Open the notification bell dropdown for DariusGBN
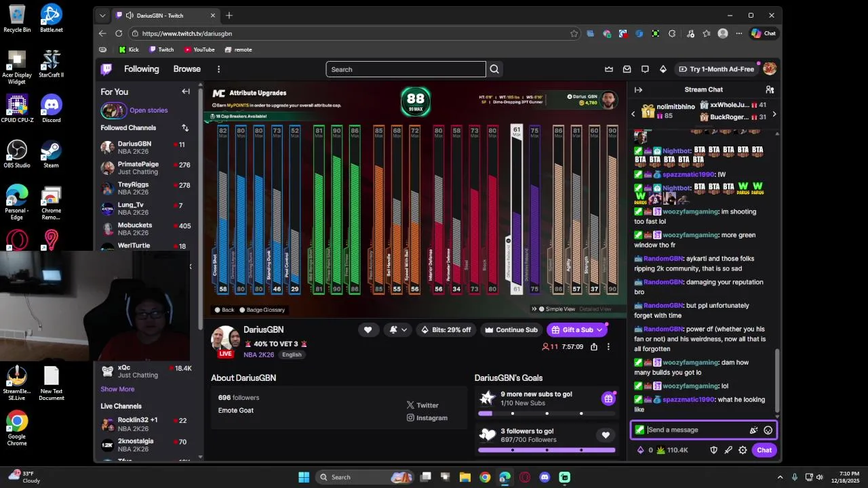Image resolution: width=868 pixels, height=488 pixels. tap(398, 330)
